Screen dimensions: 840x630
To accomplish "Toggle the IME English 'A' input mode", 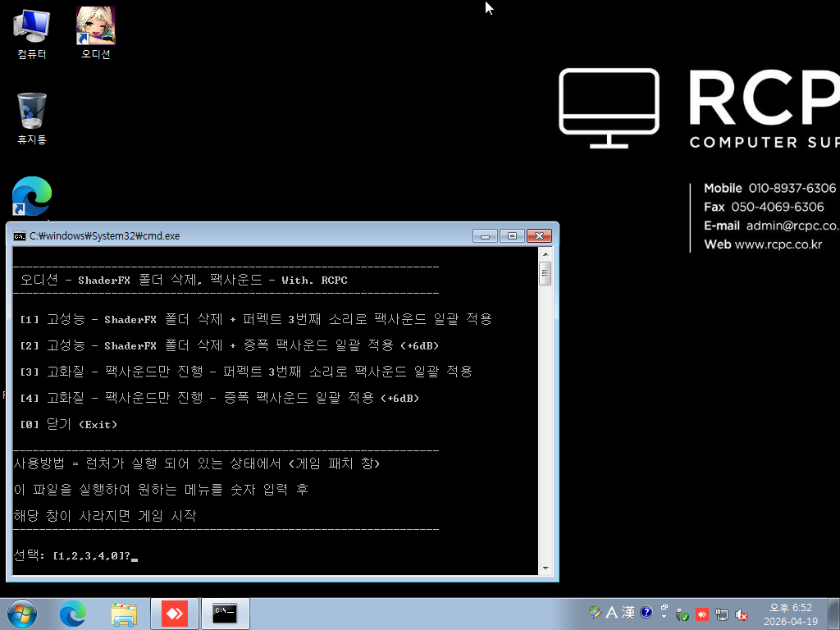I will coord(612,612).
